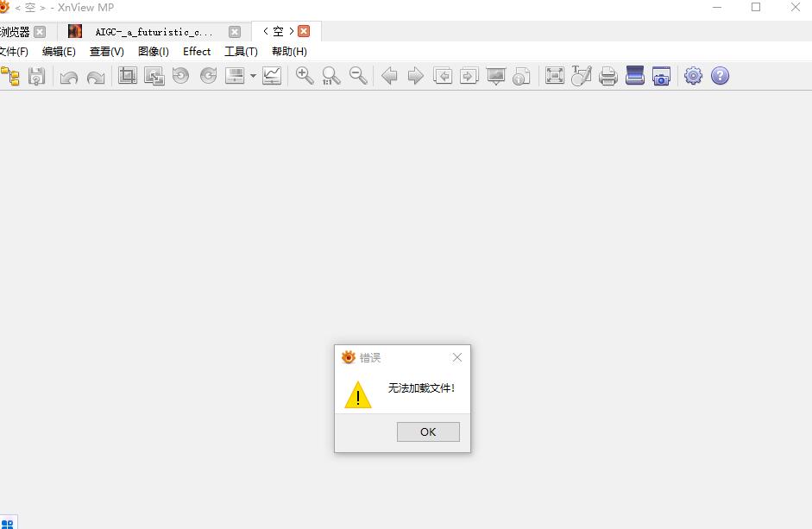Start the slideshow icon
The height and width of the screenshot is (529, 812).
496,76
